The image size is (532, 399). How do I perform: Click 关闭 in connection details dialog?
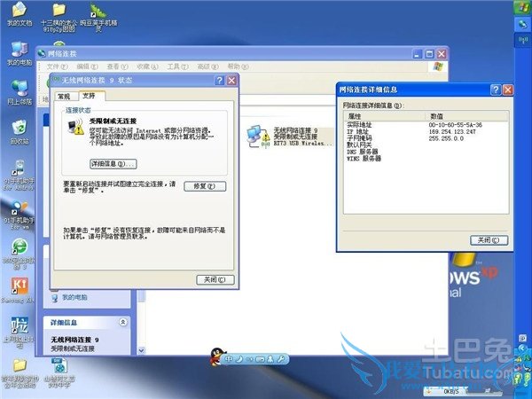click(489, 240)
